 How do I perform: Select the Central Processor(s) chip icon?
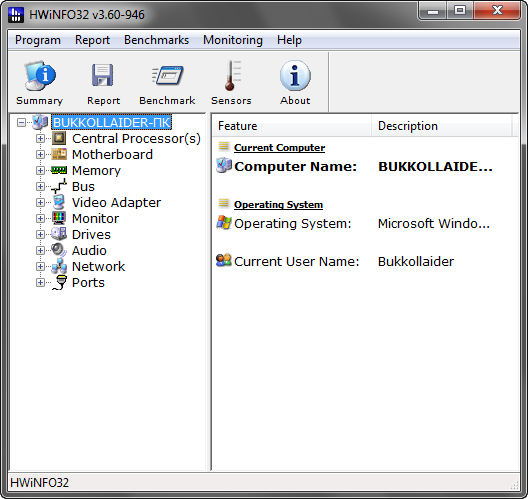59,138
